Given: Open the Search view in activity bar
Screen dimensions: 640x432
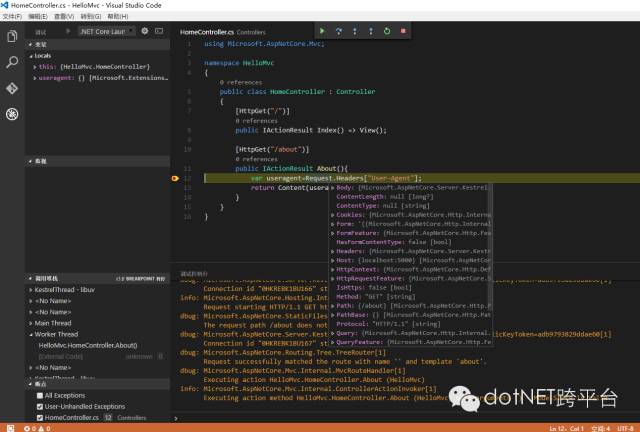Looking at the screenshot, I should pyautogui.click(x=12, y=62).
